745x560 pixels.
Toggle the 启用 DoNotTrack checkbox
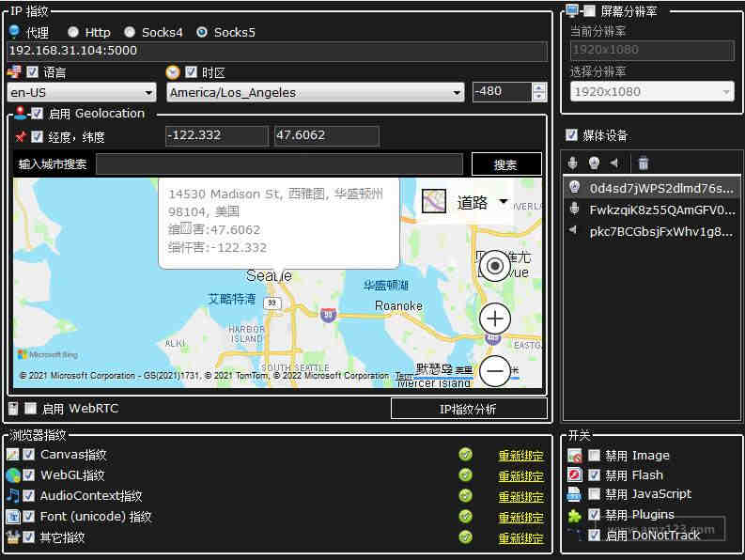tap(594, 536)
